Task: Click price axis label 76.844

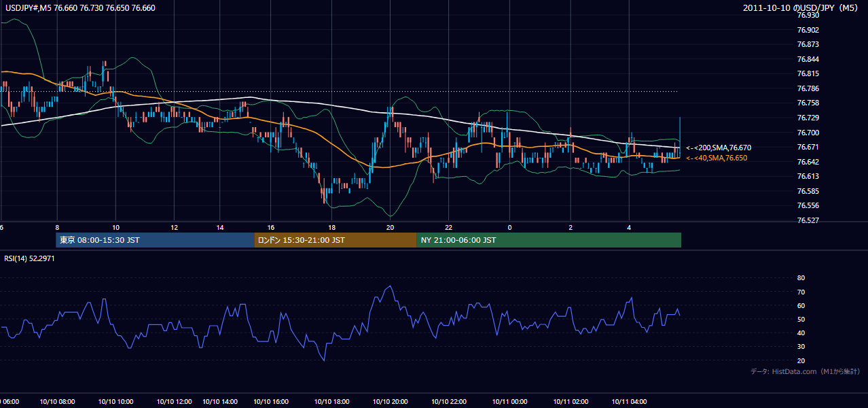Action: 808,59
